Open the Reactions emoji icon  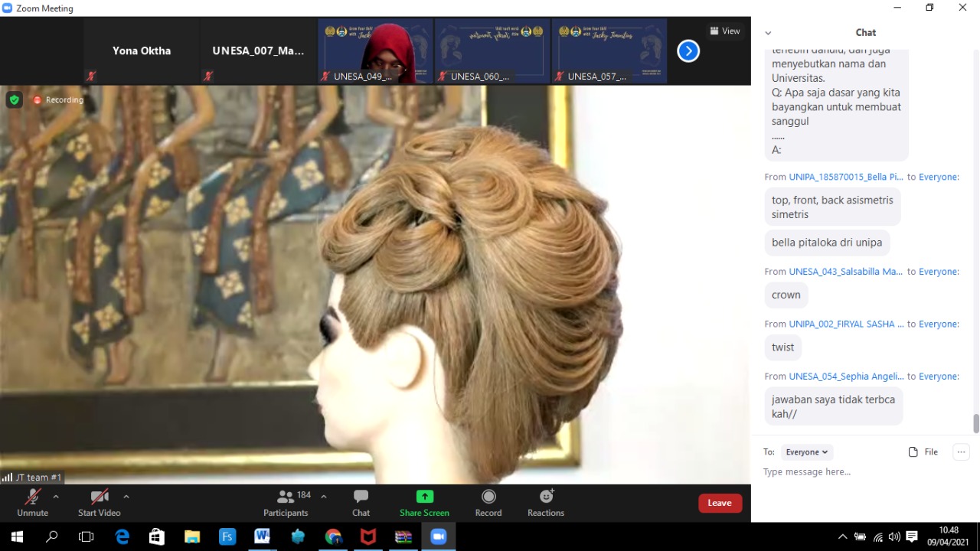point(546,497)
